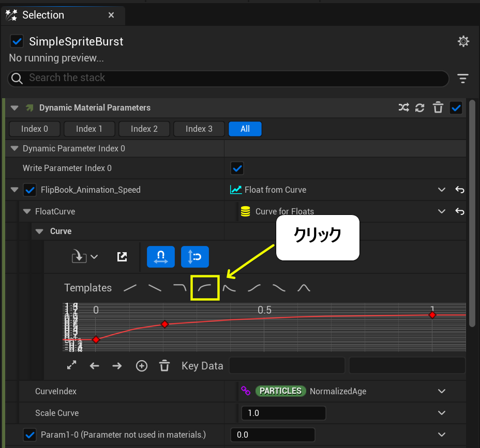
Task: Go to the next curve key
Action: pos(117,366)
